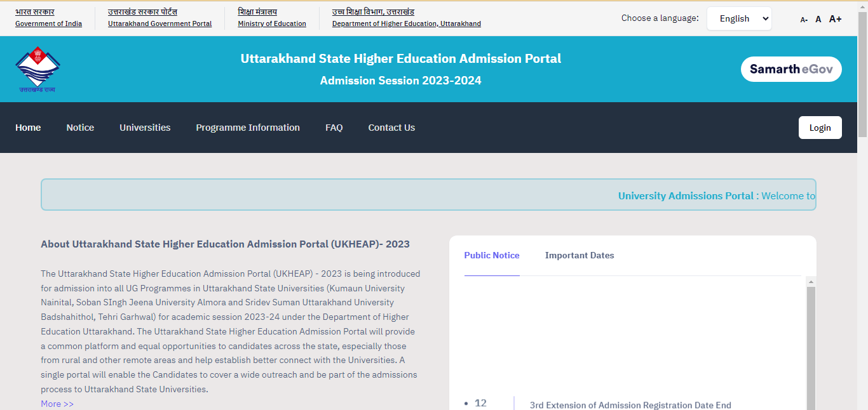Select Programme Information in the navbar
Screen dimensions: 868x410
248,128
